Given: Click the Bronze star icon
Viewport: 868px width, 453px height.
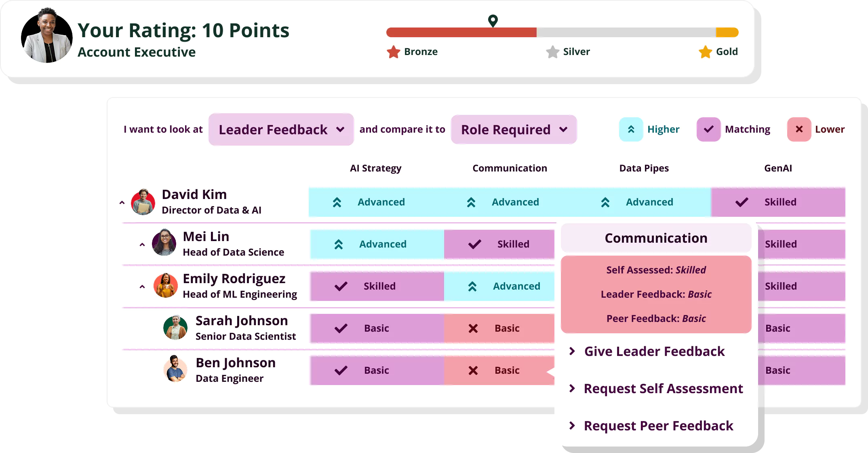Looking at the screenshot, I should click(x=393, y=52).
